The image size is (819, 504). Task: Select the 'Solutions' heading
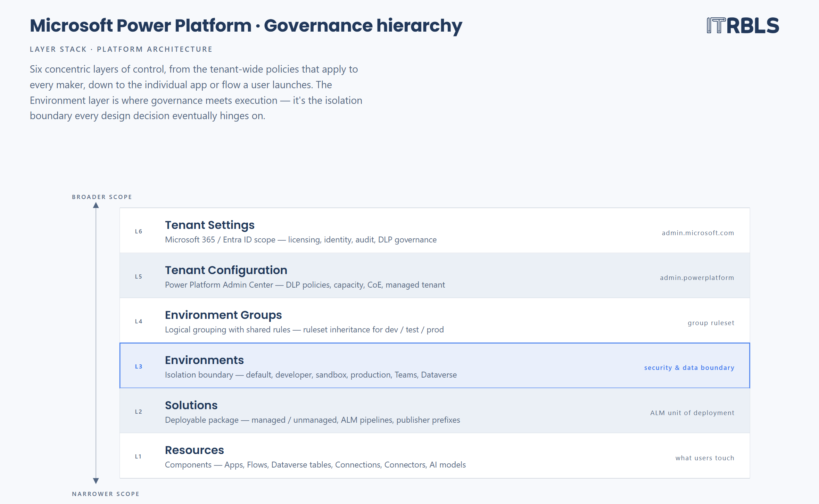[x=191, y=405]
